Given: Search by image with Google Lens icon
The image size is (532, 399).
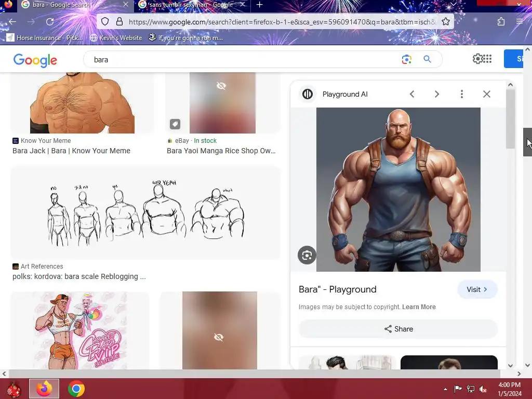Looking at the screenshot, I should 406,59.
